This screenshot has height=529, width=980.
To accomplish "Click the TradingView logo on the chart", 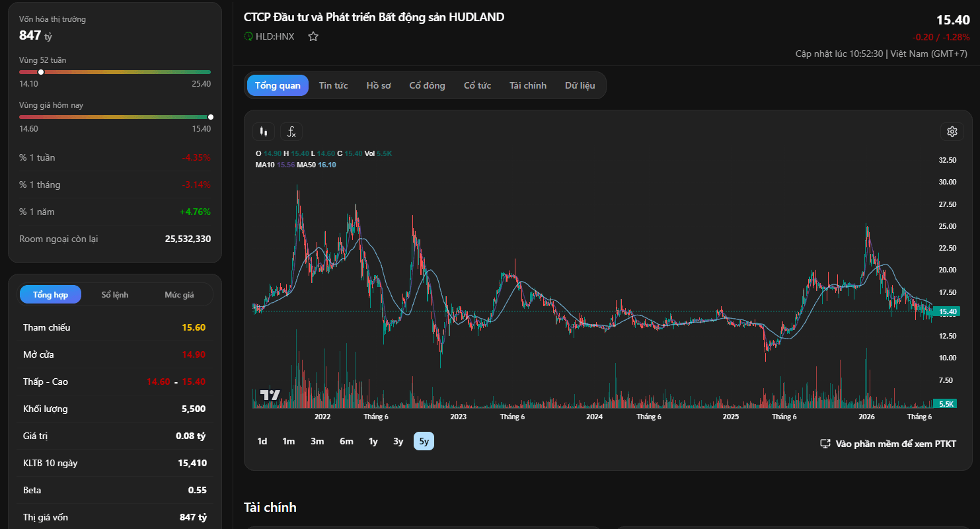I will point(270,395).
